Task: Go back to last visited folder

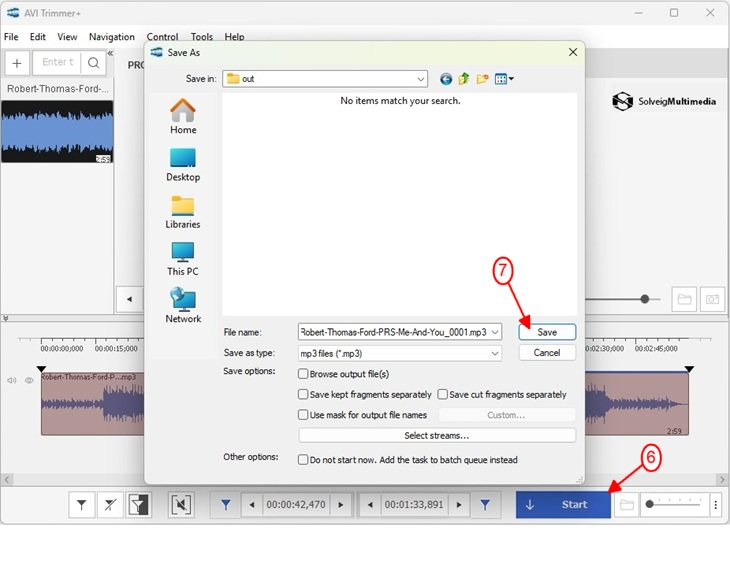Action: tap(446, 79)
